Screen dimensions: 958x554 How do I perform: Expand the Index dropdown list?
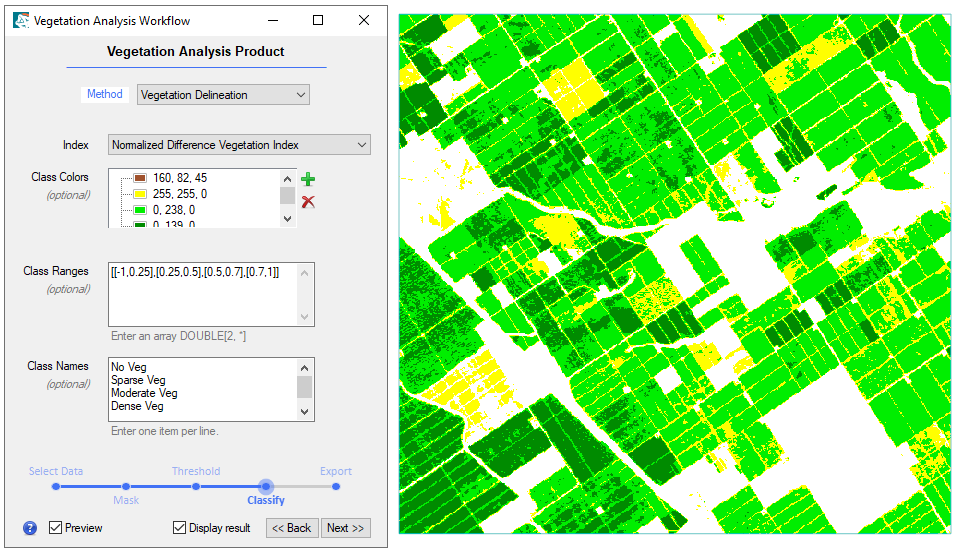(x=239, y=145)
